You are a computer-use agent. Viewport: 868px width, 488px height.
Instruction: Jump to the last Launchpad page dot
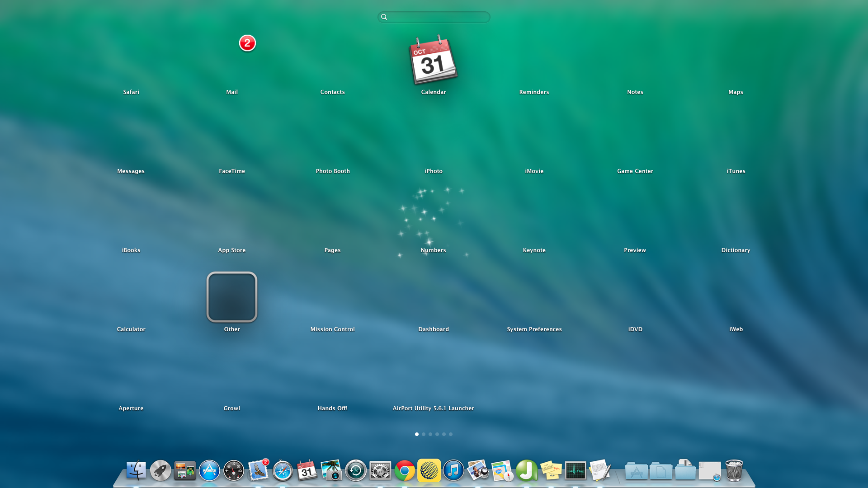pyautogui.click(x=451, y=434)
